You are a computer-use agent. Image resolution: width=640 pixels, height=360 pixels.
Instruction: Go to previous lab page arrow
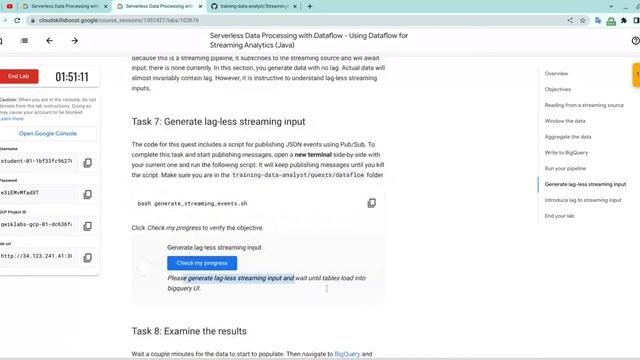49,40
